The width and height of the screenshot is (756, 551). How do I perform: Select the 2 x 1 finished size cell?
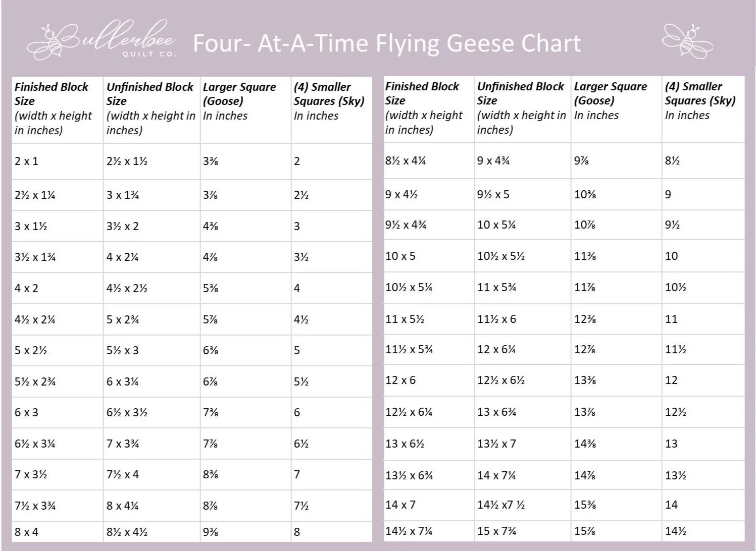[x=58, y=161]
